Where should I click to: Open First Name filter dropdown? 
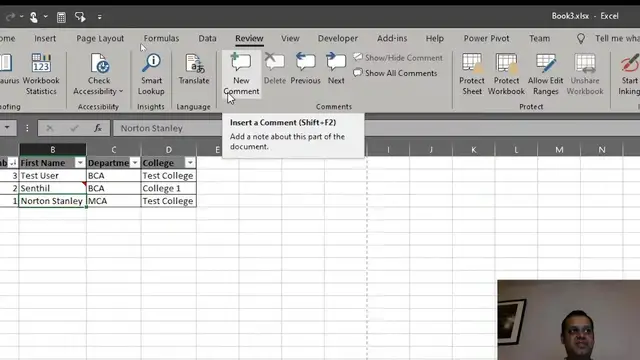pyautogui.click(x=80, y=163)
